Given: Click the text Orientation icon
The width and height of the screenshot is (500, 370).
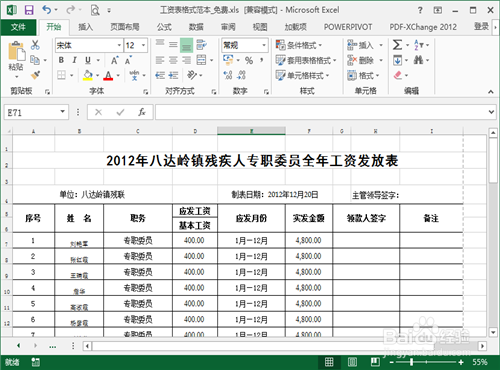Looking at the screenshot, I should tap(192, 75).
